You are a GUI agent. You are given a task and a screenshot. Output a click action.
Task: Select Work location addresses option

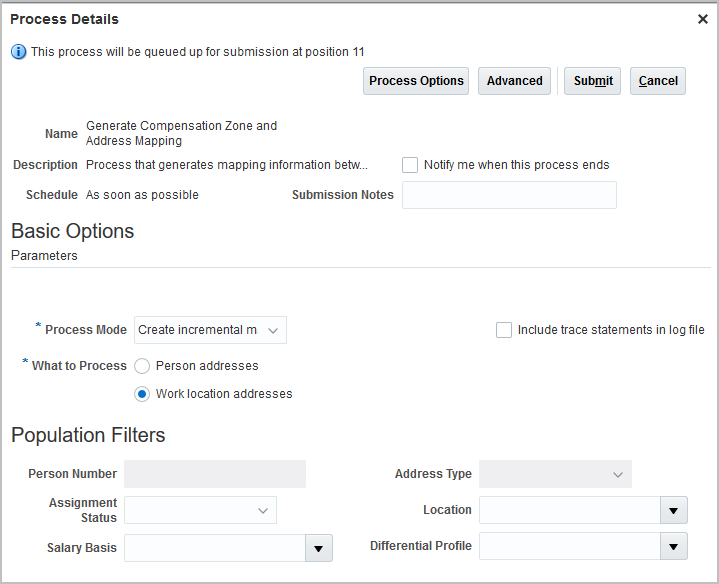(142, 394)
